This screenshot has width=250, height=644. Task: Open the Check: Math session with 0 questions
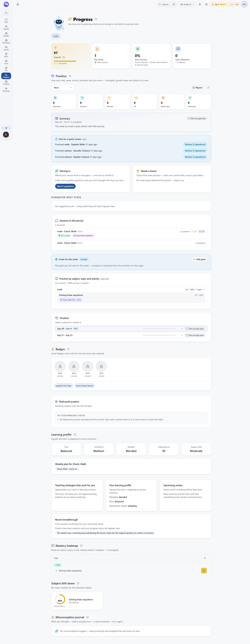click(x=131, y=243)
